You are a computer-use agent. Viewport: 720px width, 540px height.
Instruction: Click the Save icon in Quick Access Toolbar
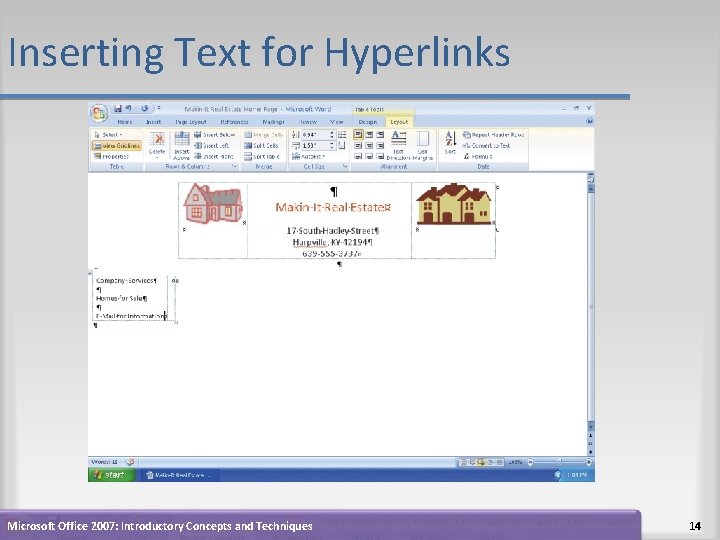[x=118, y=108]
